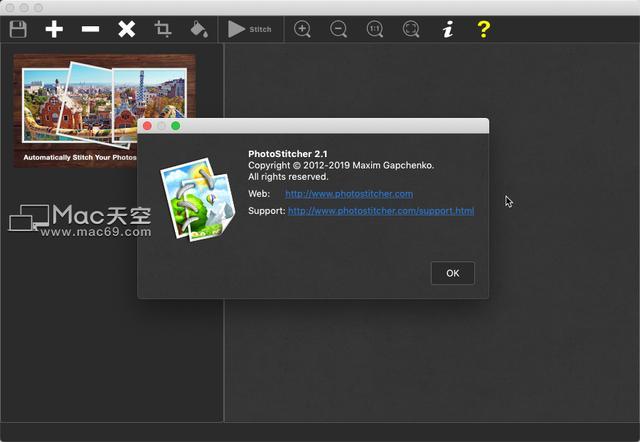Click the green zoom button on dialog
The height and width of the screenshot is (442, 640).
pyautogui.click(x=176, y=126)
